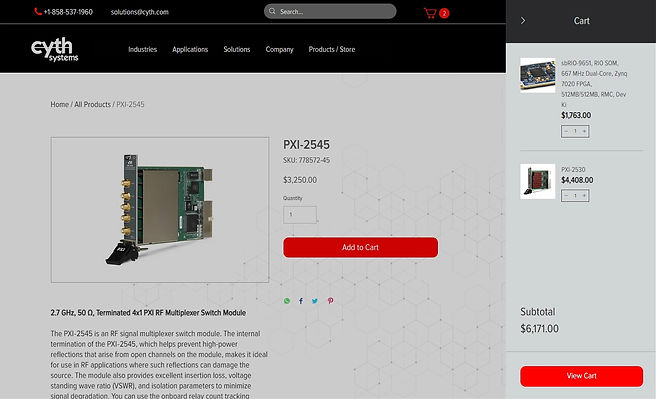
Task: Click the sbRIO-9651 quantity value field
Action: click(575, 131)
